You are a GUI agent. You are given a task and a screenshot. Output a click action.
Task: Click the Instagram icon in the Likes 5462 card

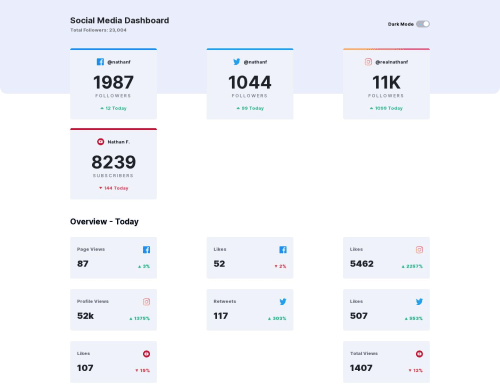pyautogui.click(x=419, y=250)
